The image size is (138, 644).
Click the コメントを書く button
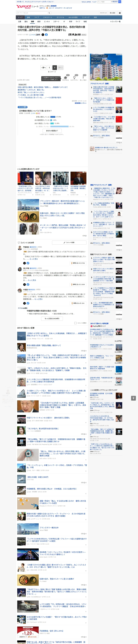pos(69,242)
